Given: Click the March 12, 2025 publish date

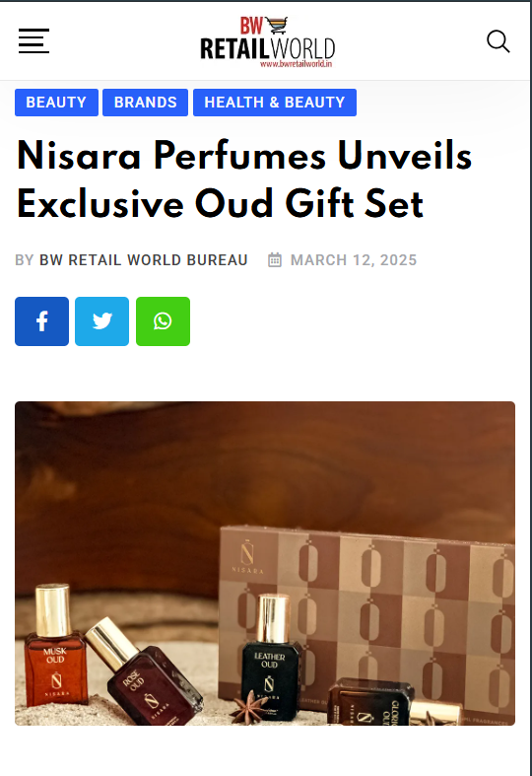Looking at the screenshot, I should [354, 260].
